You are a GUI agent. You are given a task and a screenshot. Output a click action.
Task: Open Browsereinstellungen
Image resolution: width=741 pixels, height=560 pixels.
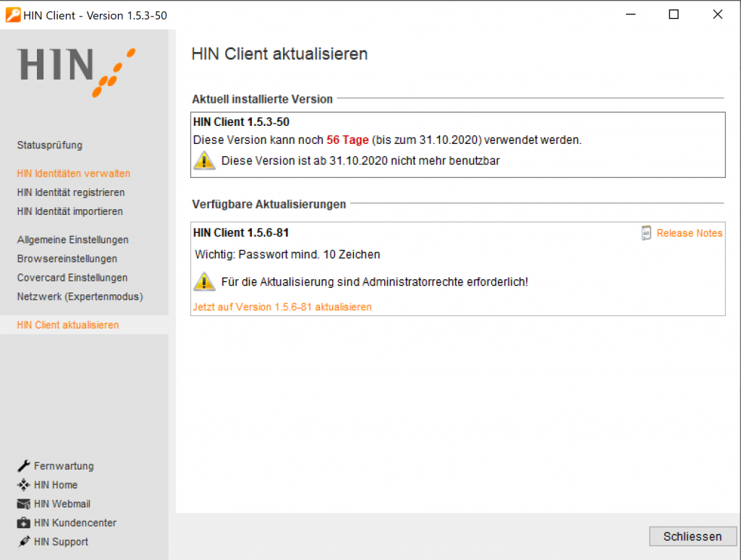click(x=67, y=258)
